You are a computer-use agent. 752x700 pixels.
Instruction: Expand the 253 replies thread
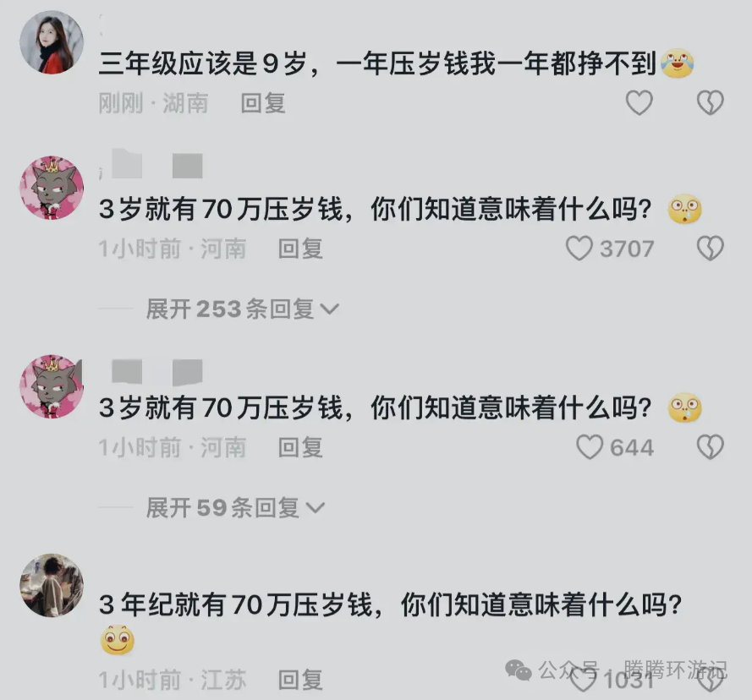(243, 309)
